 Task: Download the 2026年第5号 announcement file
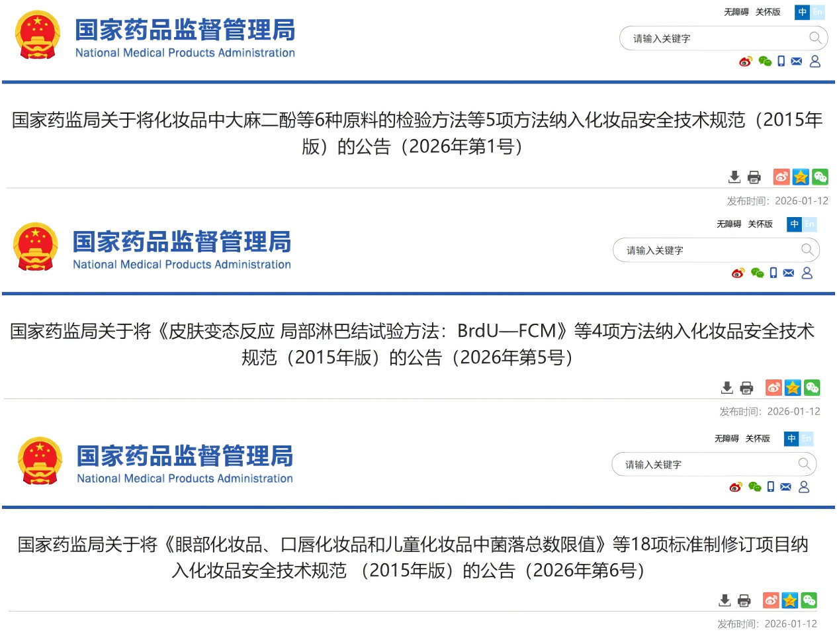tap(727, 388)
